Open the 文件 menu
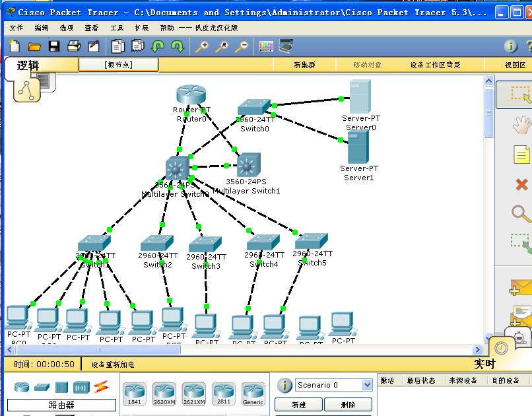Screen dimensions: 532x416 click(x=17, y=28)
